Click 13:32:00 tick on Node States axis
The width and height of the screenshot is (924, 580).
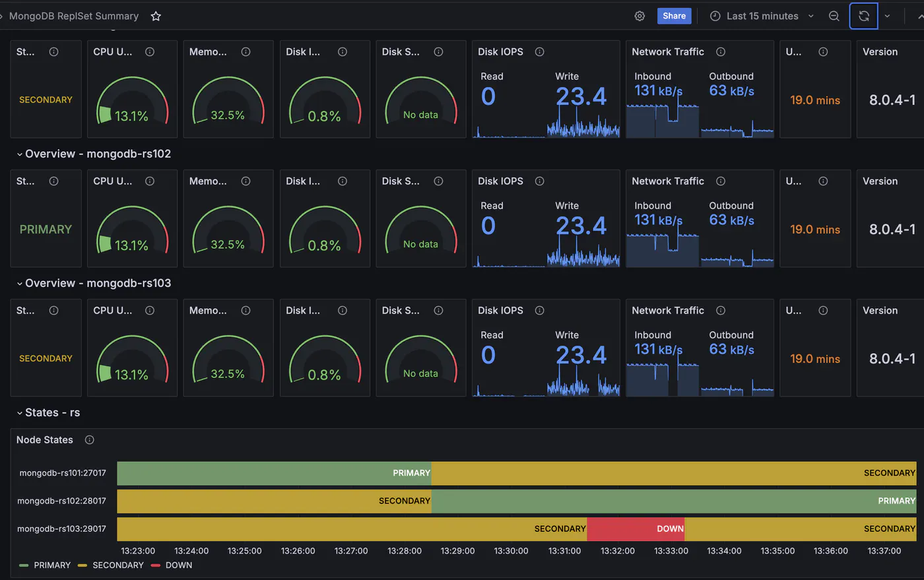[618, 551]
